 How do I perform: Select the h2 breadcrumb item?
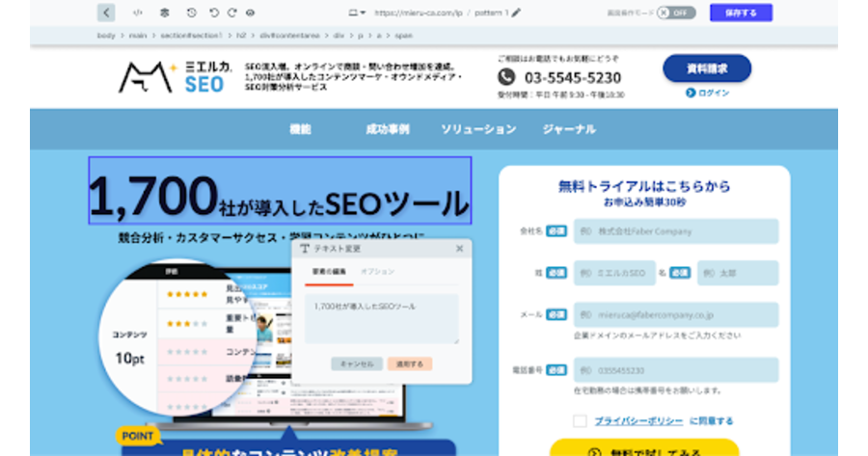241,36
